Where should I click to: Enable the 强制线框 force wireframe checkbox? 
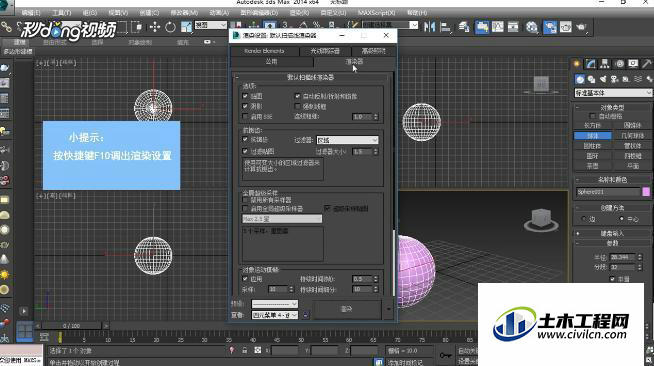coord(297,106)
